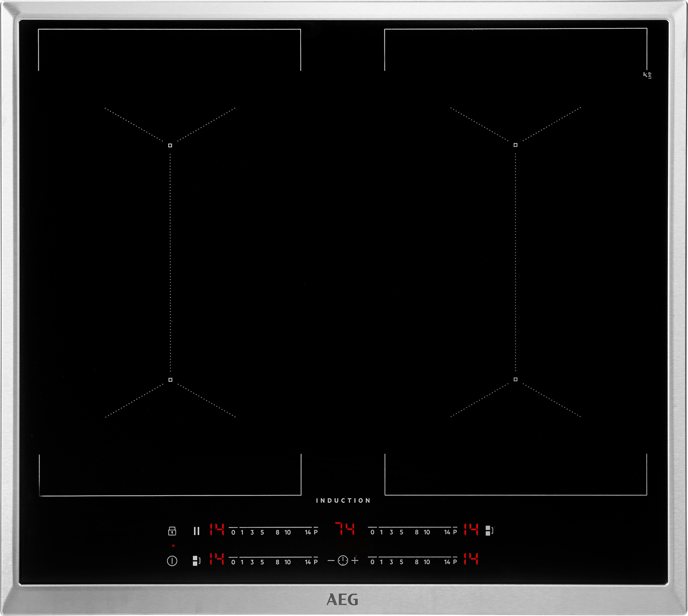The image size is (688, 616).
Task: Set right bridge-row slider to level 5
Action: pos(401,532)
